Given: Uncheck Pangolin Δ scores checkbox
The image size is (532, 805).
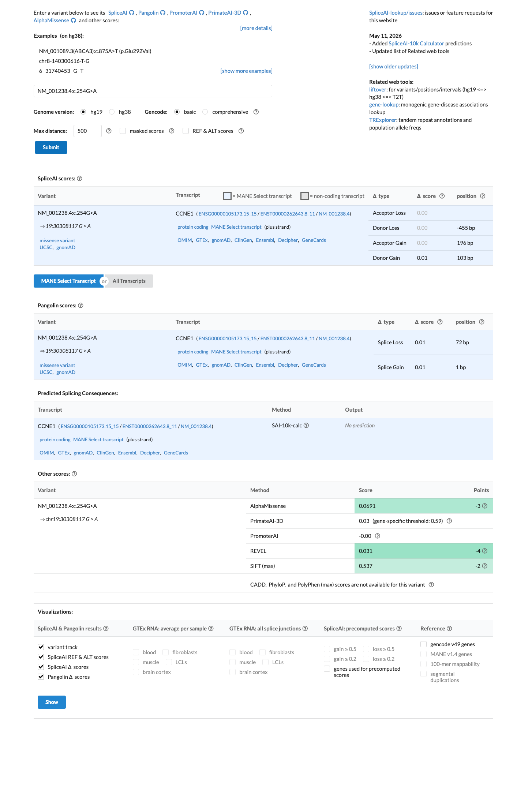Looking at the screenshot, I should pos(41,677).
